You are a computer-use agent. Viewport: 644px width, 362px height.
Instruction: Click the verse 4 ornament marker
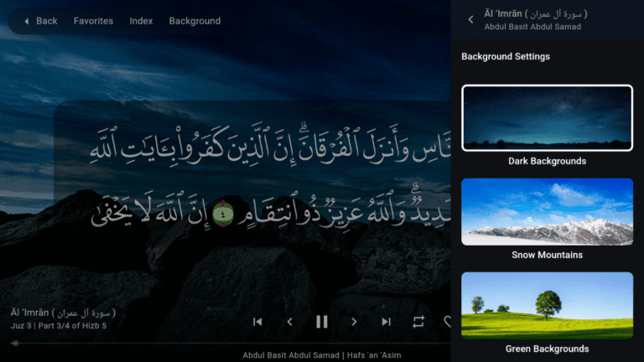[x=223, y=214]
